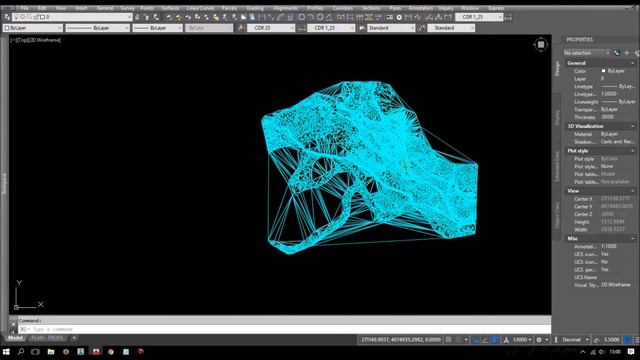This screenshot has width=640, height=360.
Task: Add a new layout with plus tab
Action: [74, 338]
